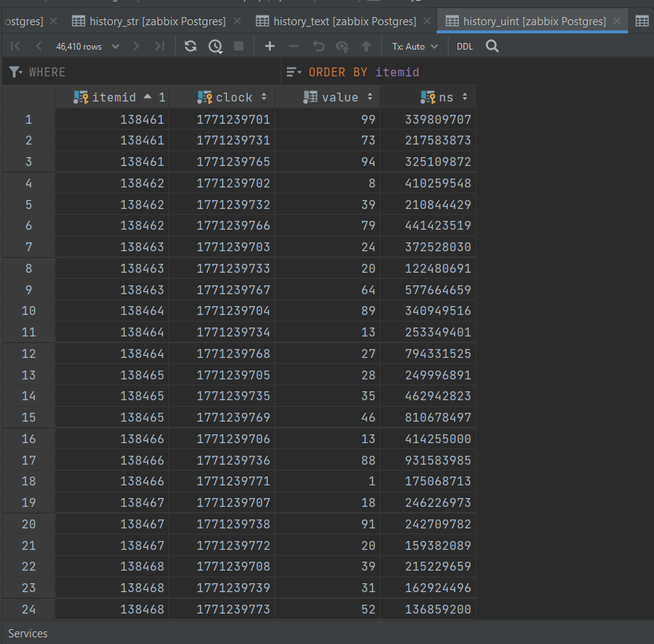This screenshot has width=654, height=644.
Task: Click the Reload Page refresh icon
Action: point(191,46)
